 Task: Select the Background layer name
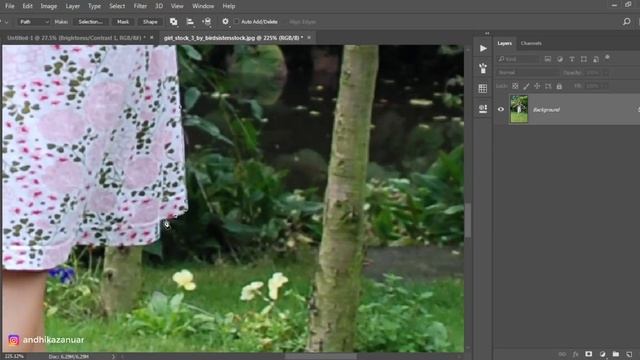[546, 109]
